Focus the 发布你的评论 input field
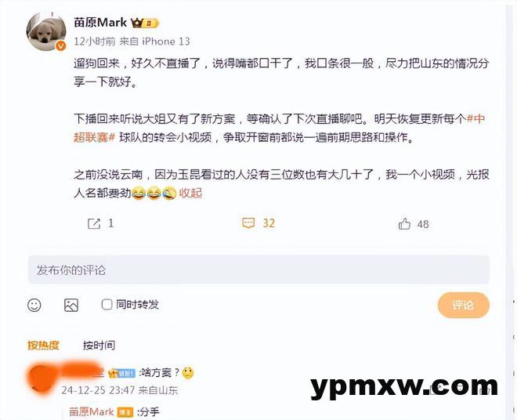The height and width of the screenshot is (420, 517). 258,270
